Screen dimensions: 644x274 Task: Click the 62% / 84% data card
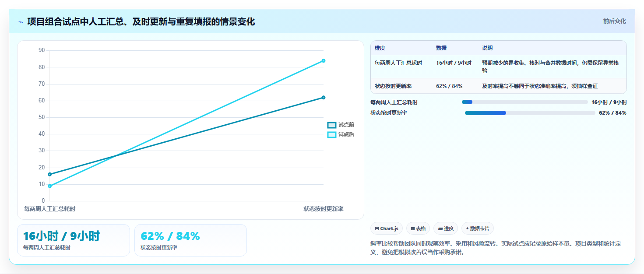190,240
